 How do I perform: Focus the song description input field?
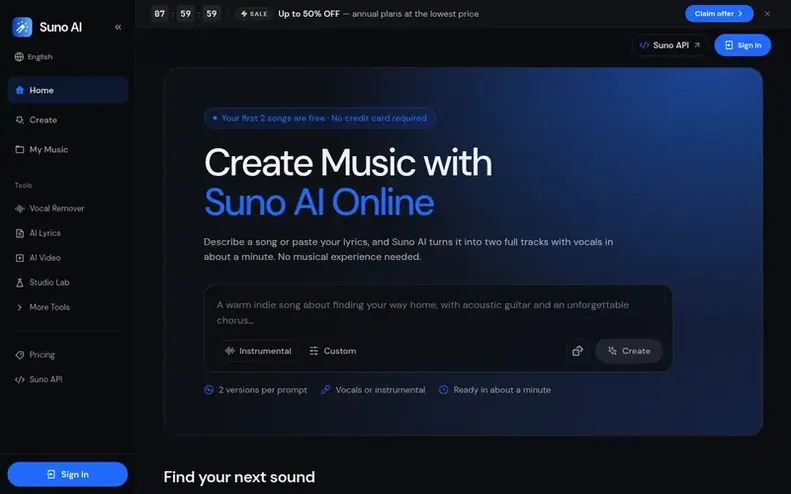[x=438, y=312]
